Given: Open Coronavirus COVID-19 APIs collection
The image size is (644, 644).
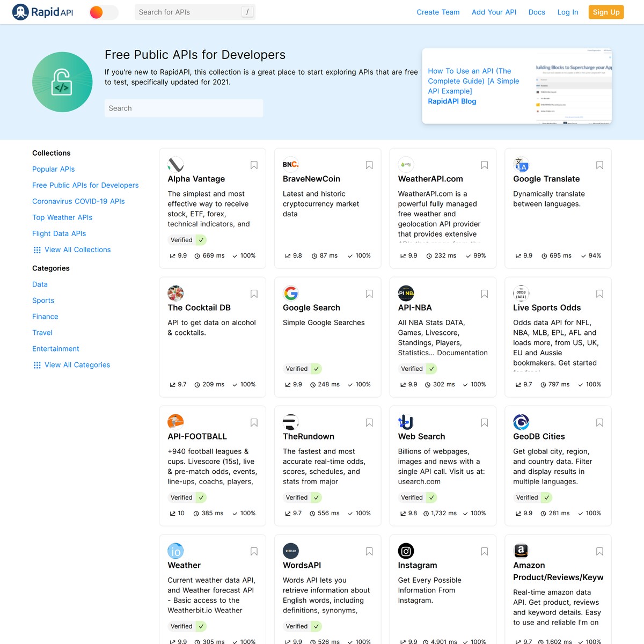Looking at the screenshot, I should pyautogui.click(x=78, y=201).
